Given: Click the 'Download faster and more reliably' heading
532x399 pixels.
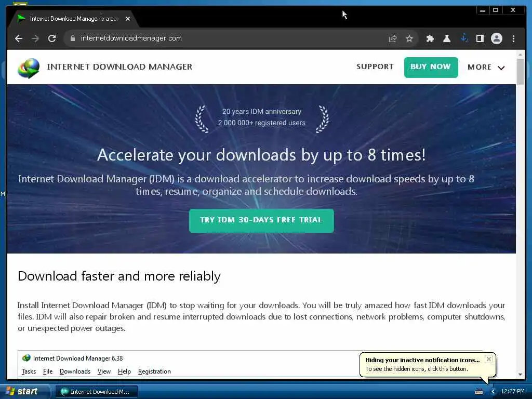Looking at the screenshot, I should [119, 276].
